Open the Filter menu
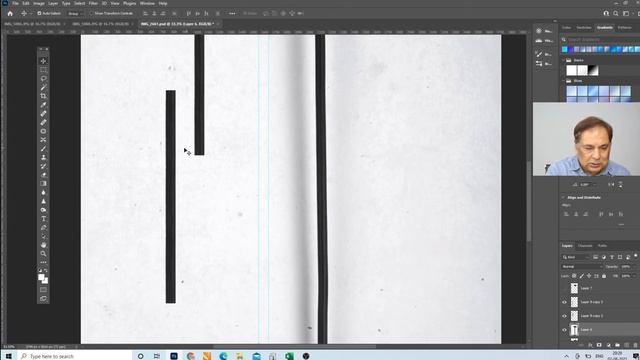 click(x=93, y=3)
